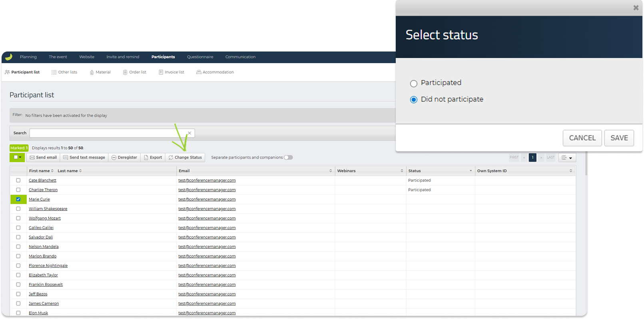The image size is (644, 319).
Task: Toggle Separate participants and companions switch
Action: coord(288,157)
